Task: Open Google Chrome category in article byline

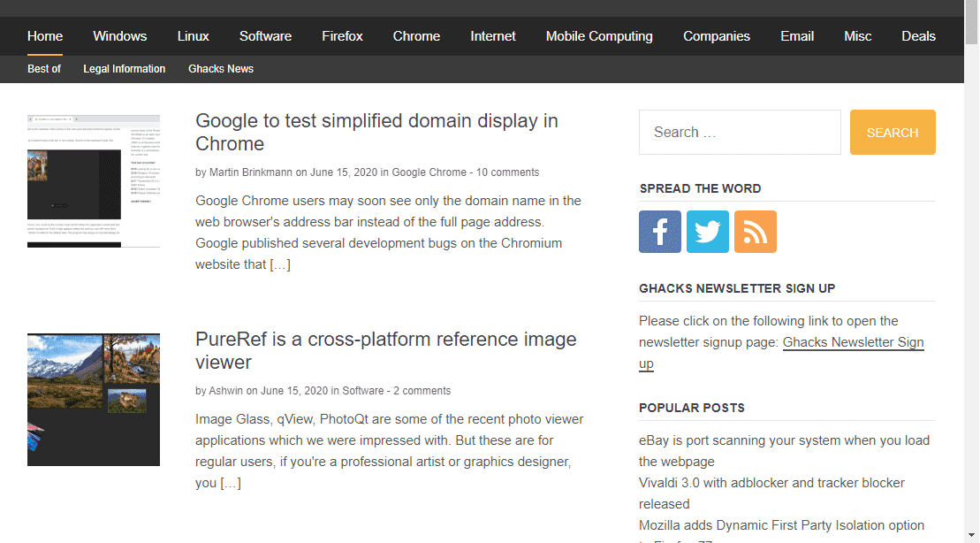Action: point(429,172)
